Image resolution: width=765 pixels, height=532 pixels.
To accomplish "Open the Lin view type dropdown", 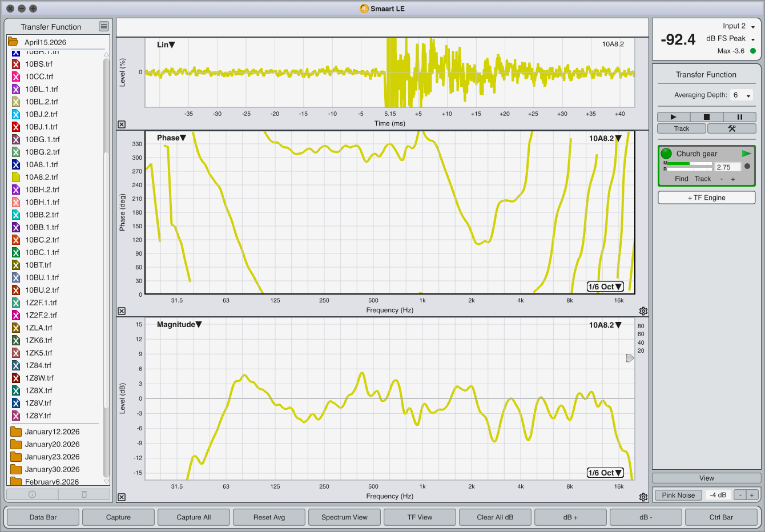I will 166,45.
